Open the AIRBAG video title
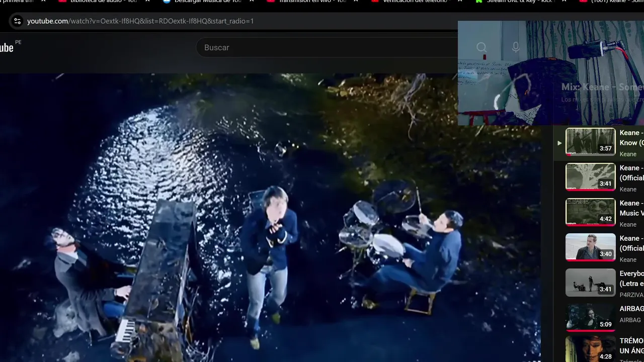Screen dimensions: 644x362 point(631,309)
